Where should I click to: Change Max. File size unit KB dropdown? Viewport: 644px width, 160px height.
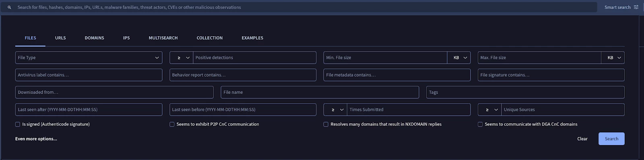coord(613,58)
